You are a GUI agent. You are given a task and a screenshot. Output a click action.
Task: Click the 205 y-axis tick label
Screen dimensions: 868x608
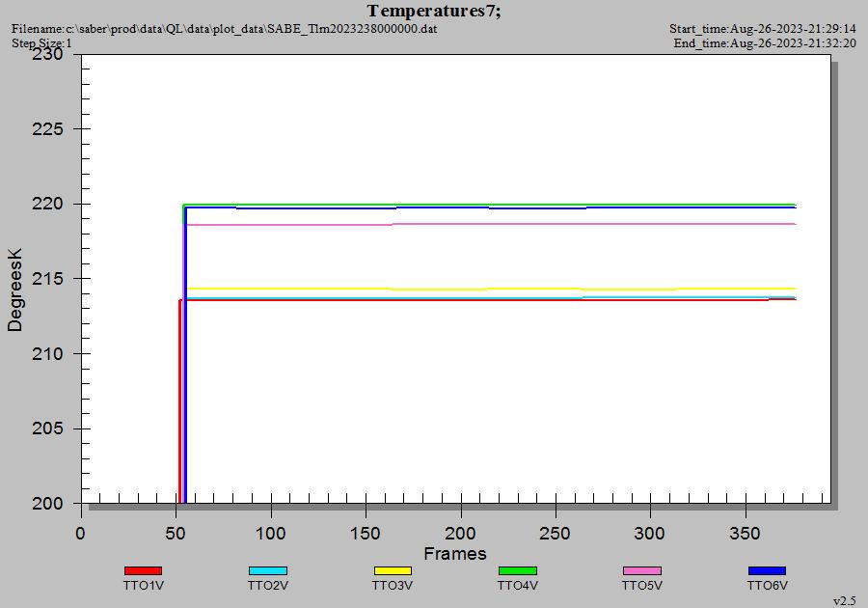(47, 428)
